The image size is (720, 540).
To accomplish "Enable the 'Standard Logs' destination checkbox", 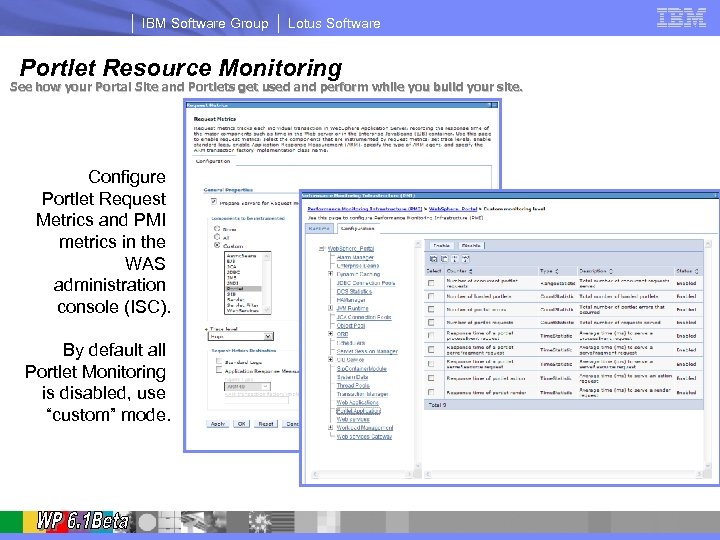I will coord(219,361).
